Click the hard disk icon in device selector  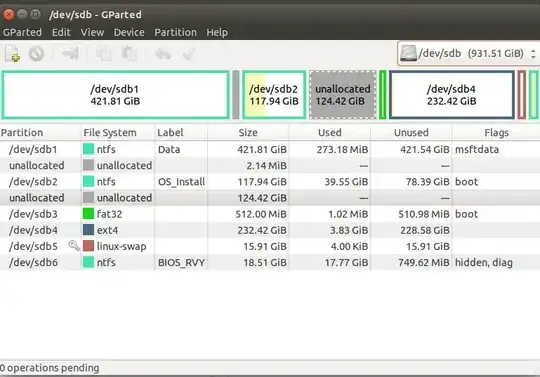tap(408, 53)
